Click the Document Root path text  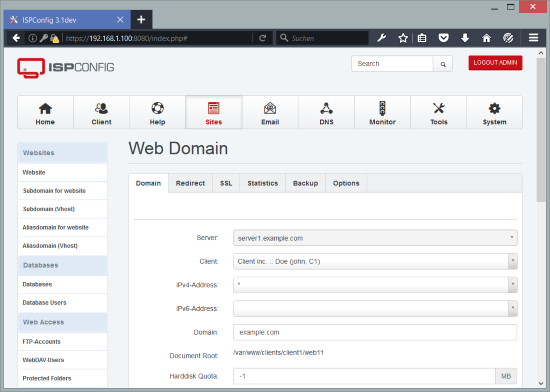pyautogui.click(x=278, y=353)
